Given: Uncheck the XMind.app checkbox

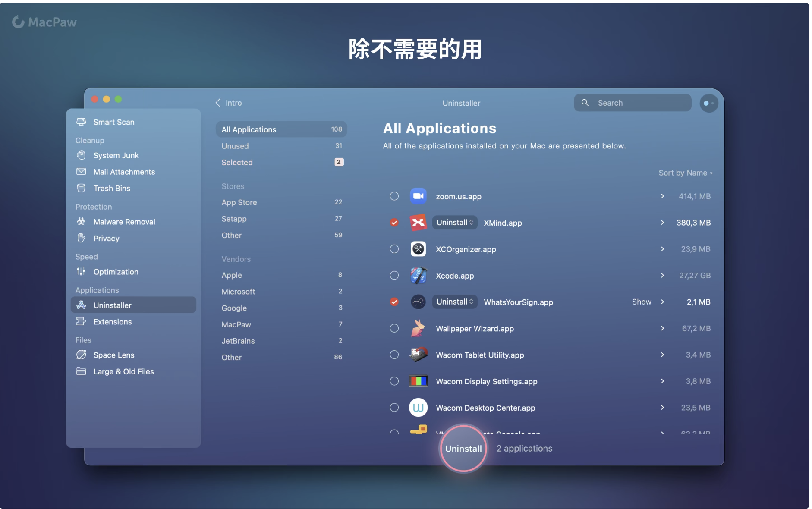Looking at the screenshot, I should (394, 223).
